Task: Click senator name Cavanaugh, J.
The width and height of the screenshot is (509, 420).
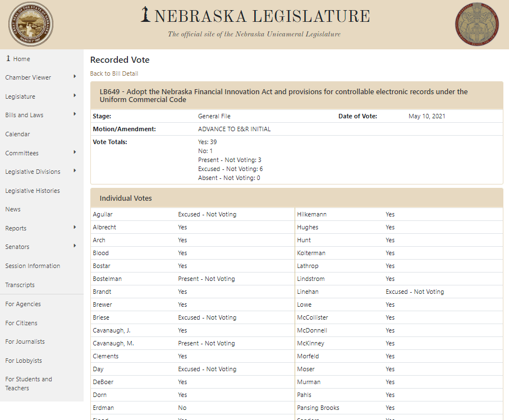Action: pyautogui.click(x=112, y=330)
